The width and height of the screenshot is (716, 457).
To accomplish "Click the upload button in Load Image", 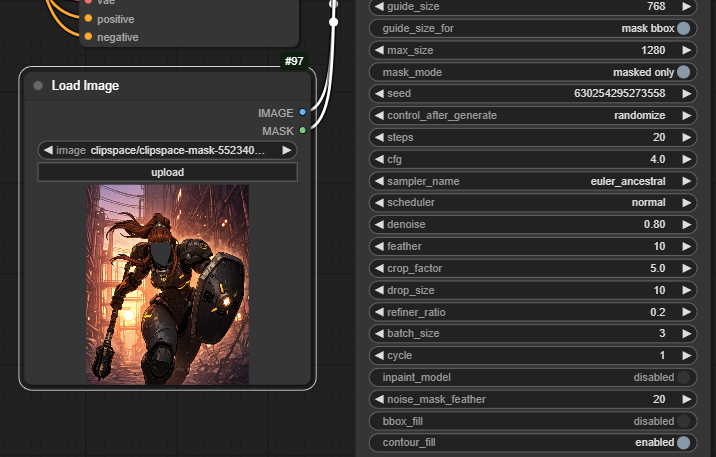I will [x=168, y=173].
